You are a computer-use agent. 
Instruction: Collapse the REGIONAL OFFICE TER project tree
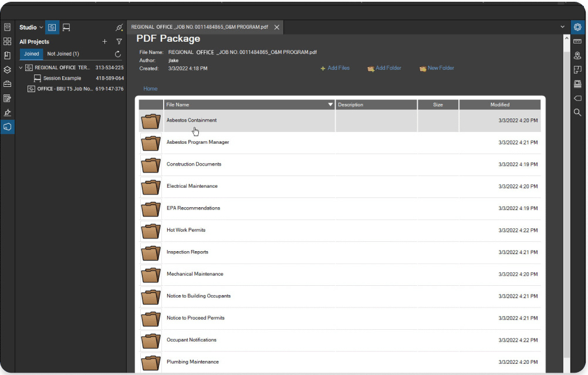point(21,67)
